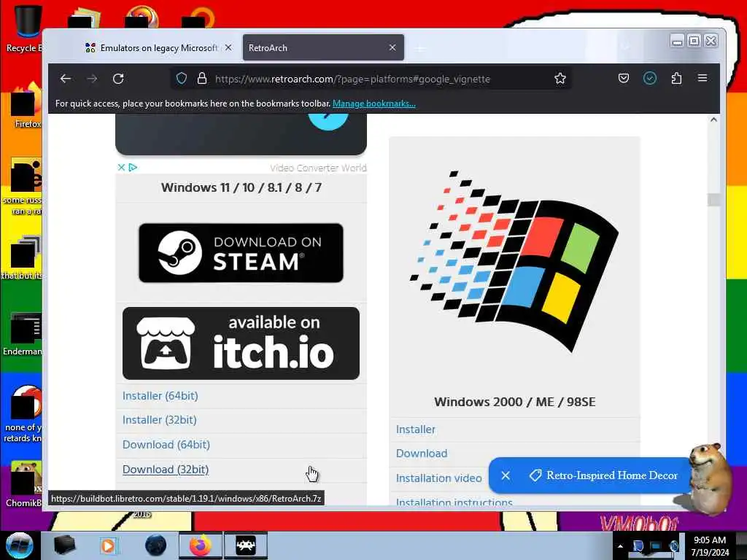
Task: Click the blue ad arrow circle button
Action: [x=328, y=122]
